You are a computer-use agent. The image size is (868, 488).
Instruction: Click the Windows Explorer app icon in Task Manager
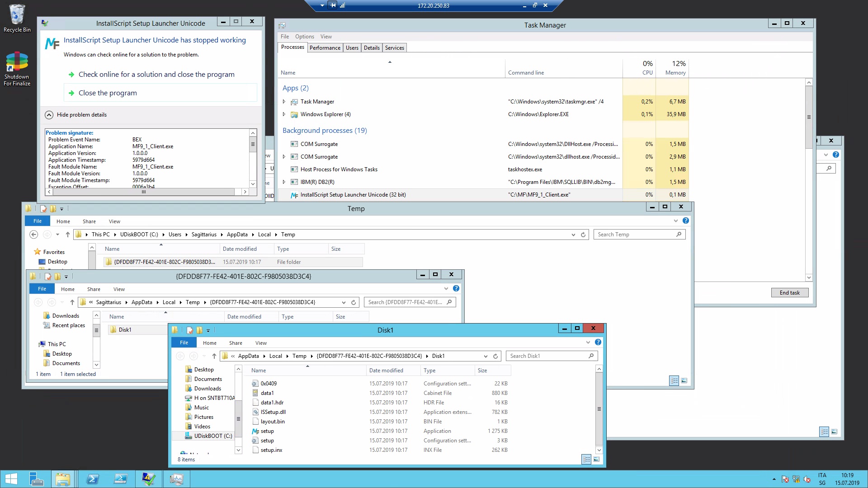pyautogui.click(x=294, y=115)
